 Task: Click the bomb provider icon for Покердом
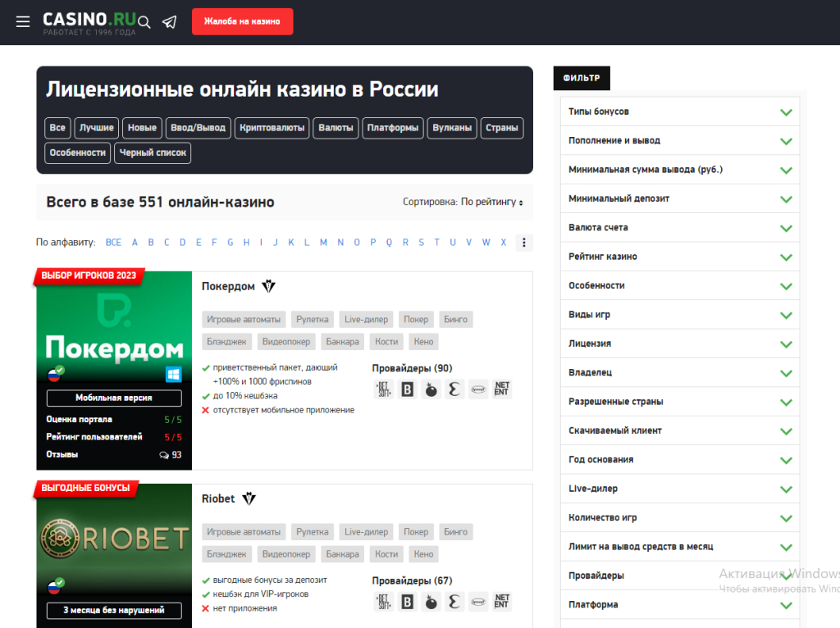tap(431, 389)
